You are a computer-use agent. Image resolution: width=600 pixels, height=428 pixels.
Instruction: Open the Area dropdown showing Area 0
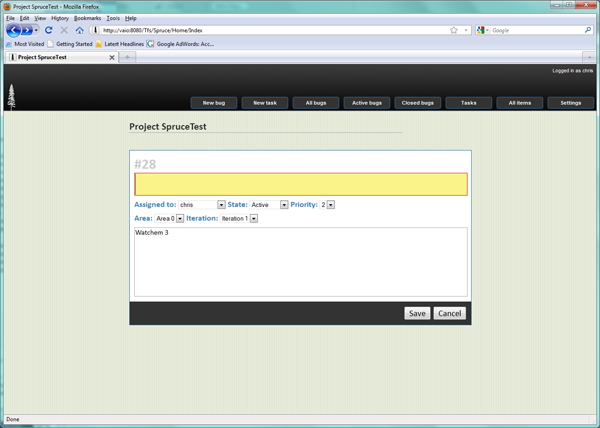169,218
